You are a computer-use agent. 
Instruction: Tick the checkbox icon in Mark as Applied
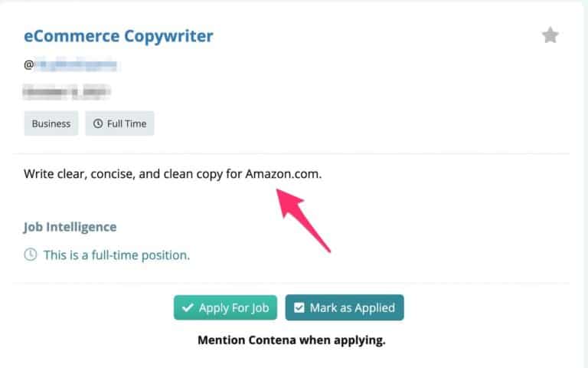pos(299,307)
